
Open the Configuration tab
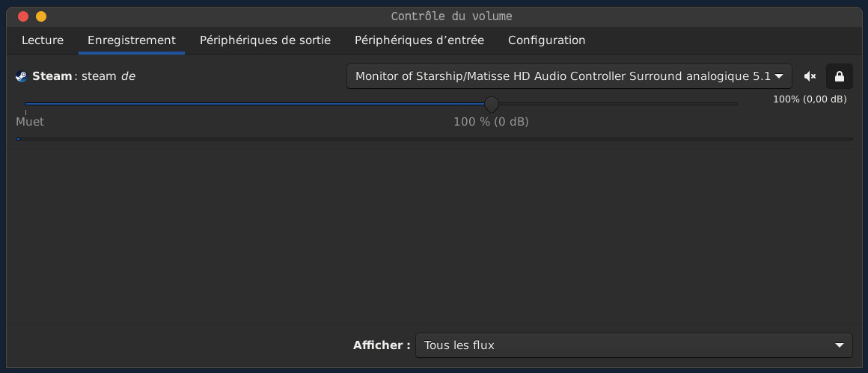click(546, 40)
